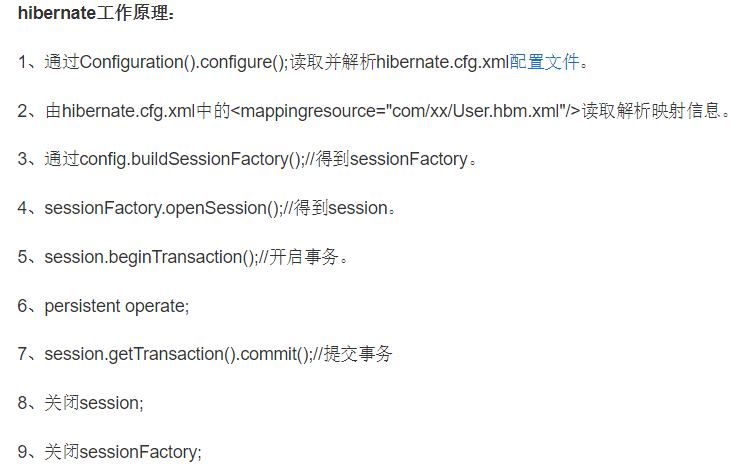Click the 开启事务 comment text
738x468 pixels.
click(304, 257)
